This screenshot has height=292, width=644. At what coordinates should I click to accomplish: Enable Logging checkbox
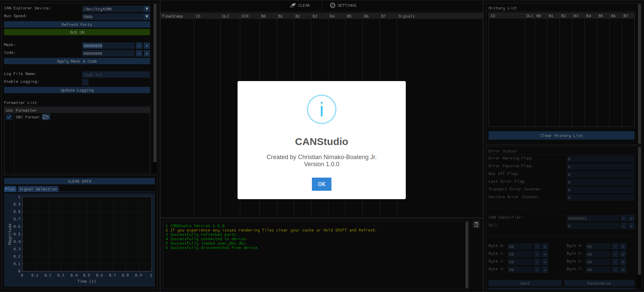coord(85,82)
